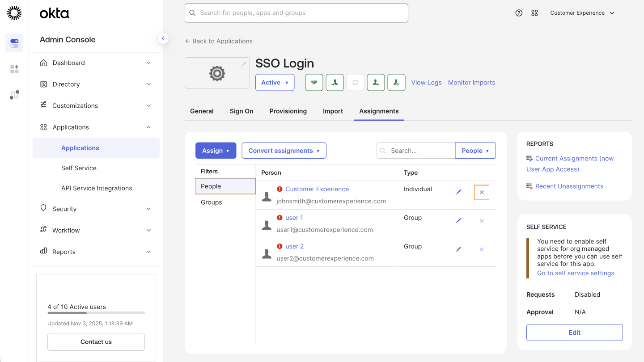
Task: Click the help question mark icon
Action: point(519,13)
